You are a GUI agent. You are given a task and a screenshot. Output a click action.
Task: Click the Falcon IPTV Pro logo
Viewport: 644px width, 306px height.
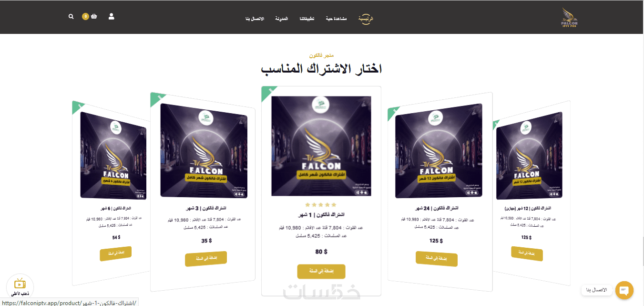(x=569, y=17)
